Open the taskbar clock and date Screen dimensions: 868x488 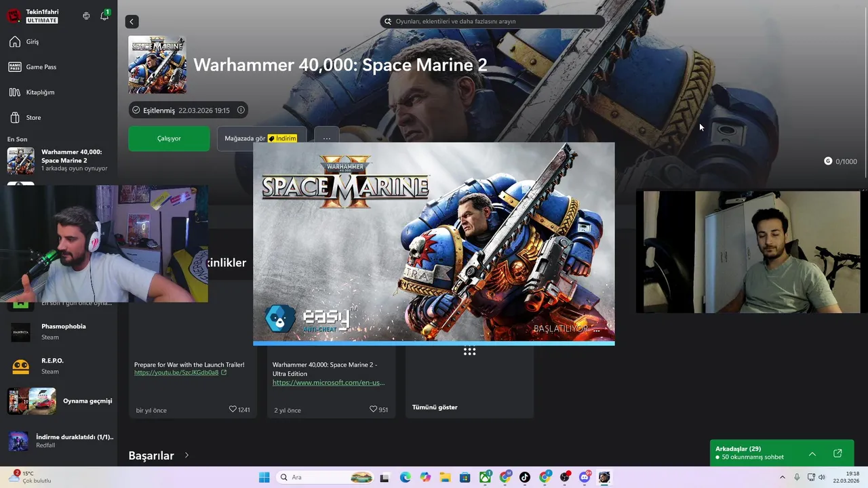846,477
